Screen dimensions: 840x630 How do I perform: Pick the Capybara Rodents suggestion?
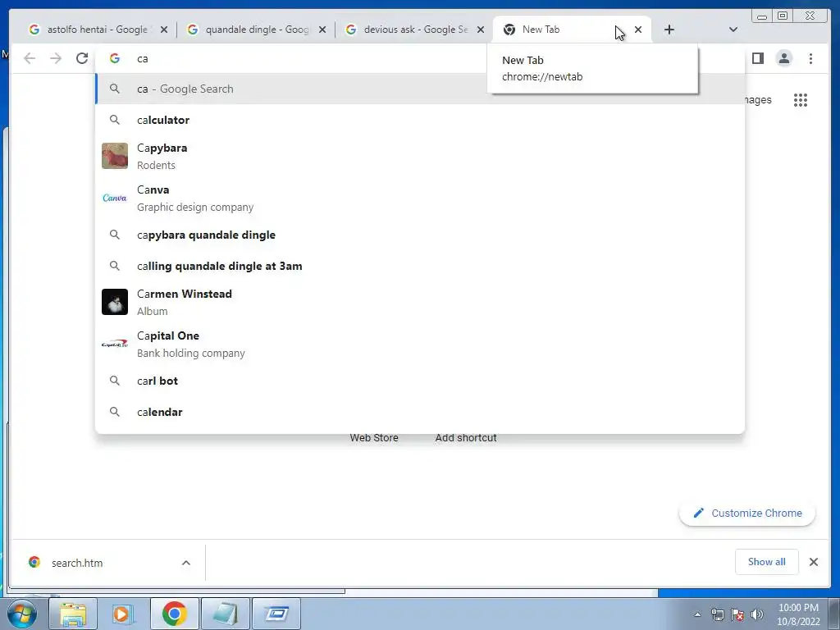pyautogui.click(x=419, y=156)
